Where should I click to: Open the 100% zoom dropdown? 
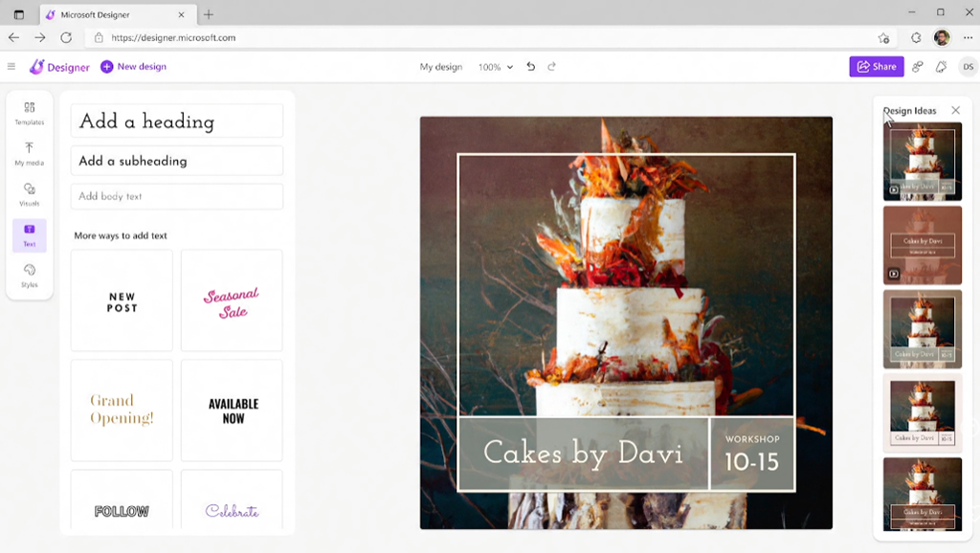click(x=496, y=67)
